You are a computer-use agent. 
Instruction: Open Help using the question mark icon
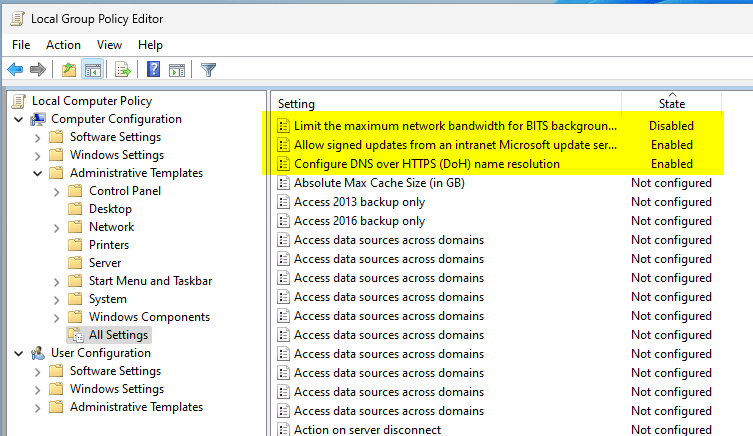click(154, 69)
